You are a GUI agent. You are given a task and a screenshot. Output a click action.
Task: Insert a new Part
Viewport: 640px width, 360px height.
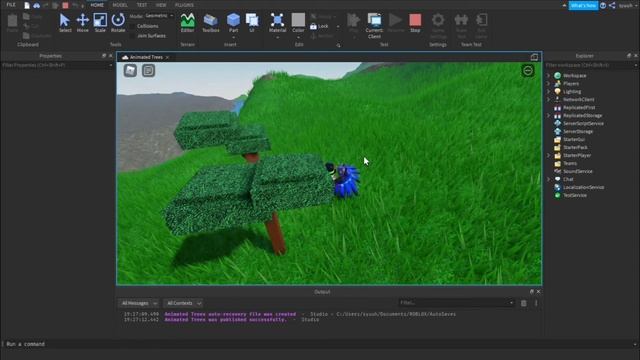tap(233, 22)
